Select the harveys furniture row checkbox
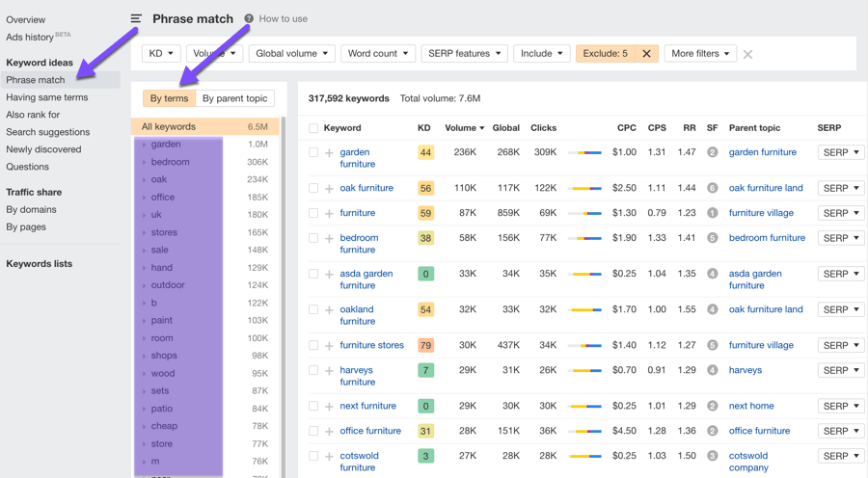 [313, 370]
